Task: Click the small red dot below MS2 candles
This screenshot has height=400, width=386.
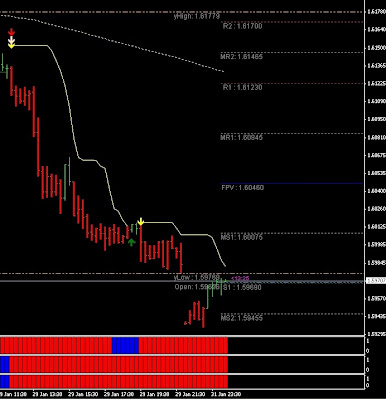Action: point(185,323)
